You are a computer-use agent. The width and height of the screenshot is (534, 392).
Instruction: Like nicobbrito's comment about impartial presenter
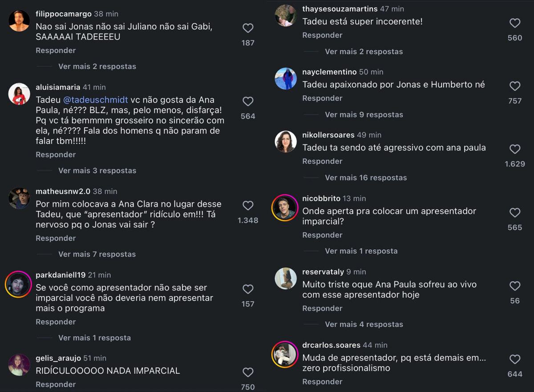tap(515, 213)
